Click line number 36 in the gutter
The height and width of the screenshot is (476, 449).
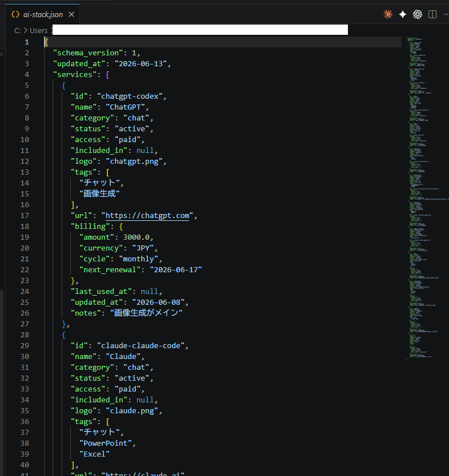point(25,422)
